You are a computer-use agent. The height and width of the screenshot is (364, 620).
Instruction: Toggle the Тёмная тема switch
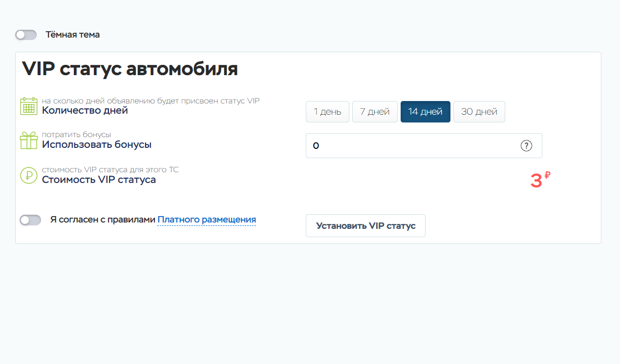26,35
